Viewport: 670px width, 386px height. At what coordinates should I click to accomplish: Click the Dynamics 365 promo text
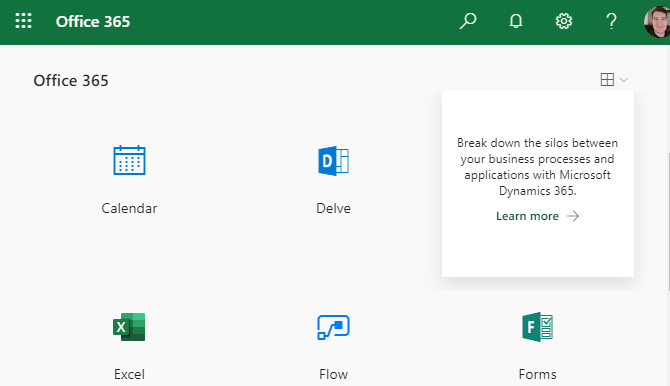tap(538, 167)
